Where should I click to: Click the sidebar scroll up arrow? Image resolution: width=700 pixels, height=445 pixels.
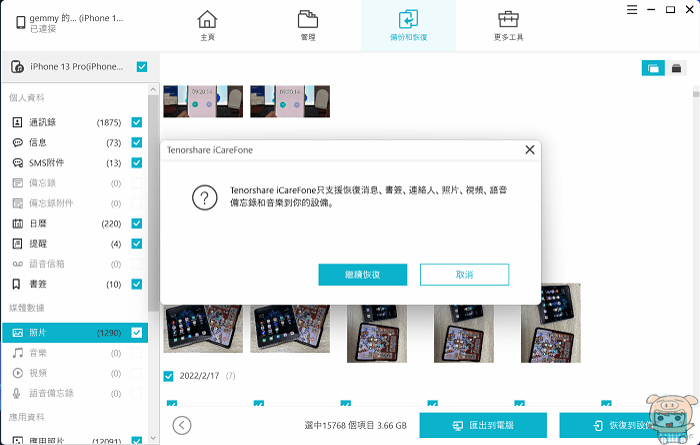(x=153, y=89)
